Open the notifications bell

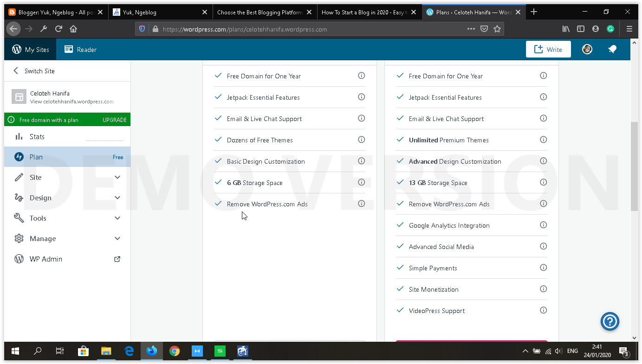[612, 49]
